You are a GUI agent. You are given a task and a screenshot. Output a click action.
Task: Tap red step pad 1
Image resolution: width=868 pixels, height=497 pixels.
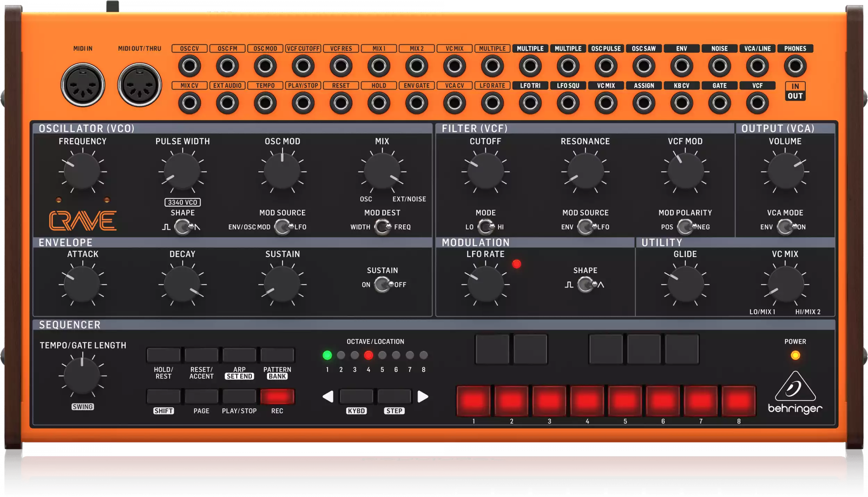474,400
